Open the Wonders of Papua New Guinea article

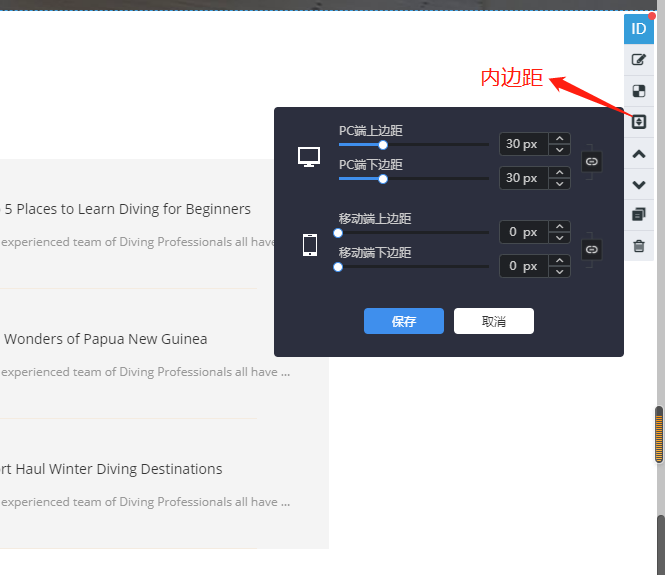106,339
